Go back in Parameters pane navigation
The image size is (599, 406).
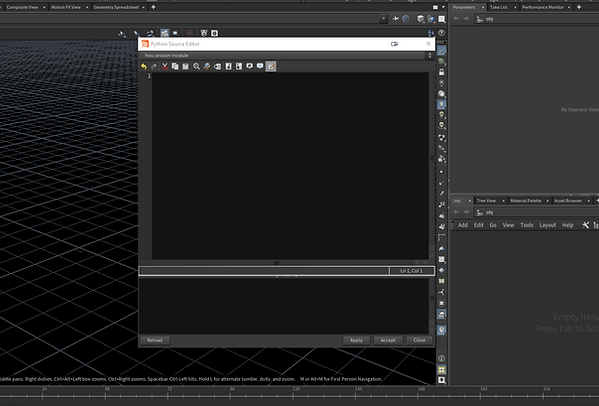point(456,19)
